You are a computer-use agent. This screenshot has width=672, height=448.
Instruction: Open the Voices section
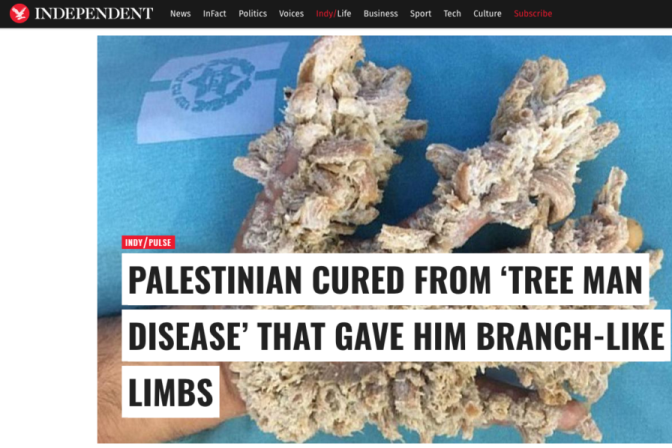pos(291,14)
